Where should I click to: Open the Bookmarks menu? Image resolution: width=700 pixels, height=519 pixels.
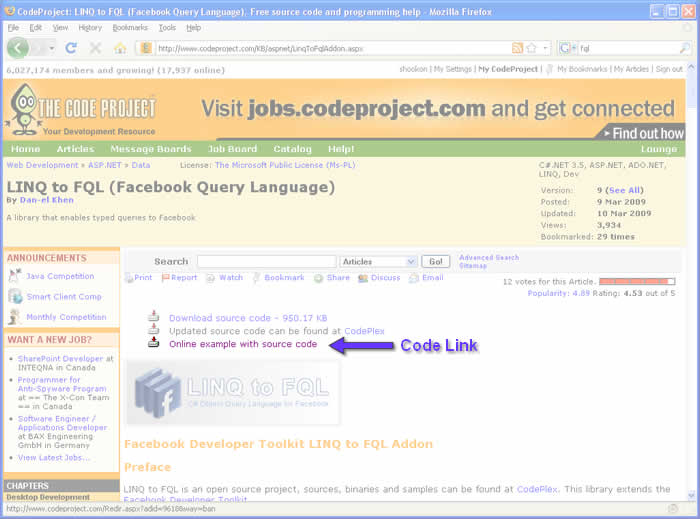[x=130, y=28]
